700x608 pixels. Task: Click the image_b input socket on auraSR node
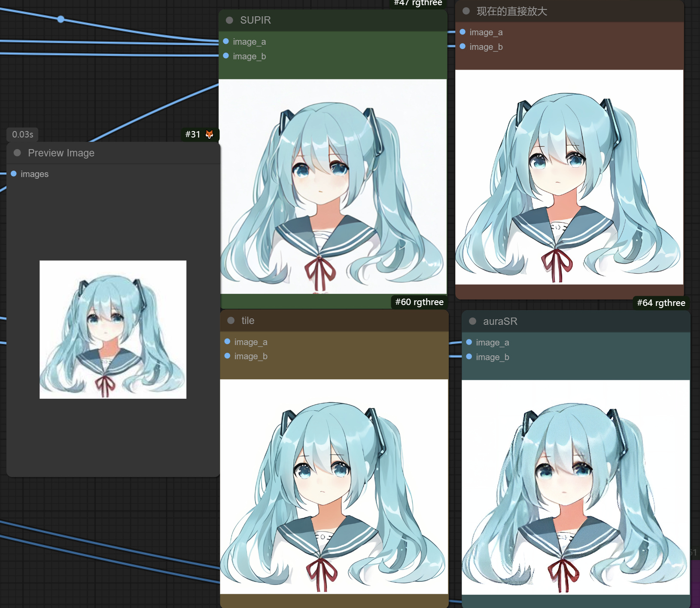point(469,357)
